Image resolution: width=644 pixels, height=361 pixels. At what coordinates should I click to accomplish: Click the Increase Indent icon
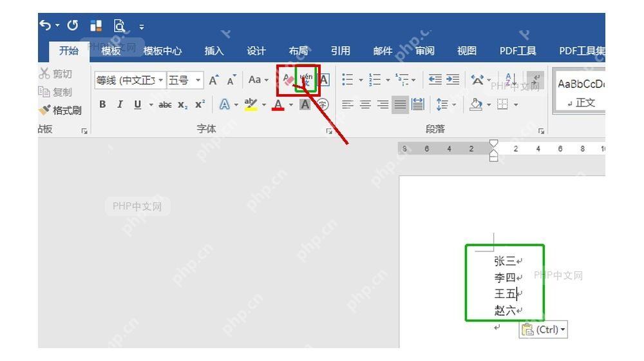pyautogui.click(x=453, y=80)
